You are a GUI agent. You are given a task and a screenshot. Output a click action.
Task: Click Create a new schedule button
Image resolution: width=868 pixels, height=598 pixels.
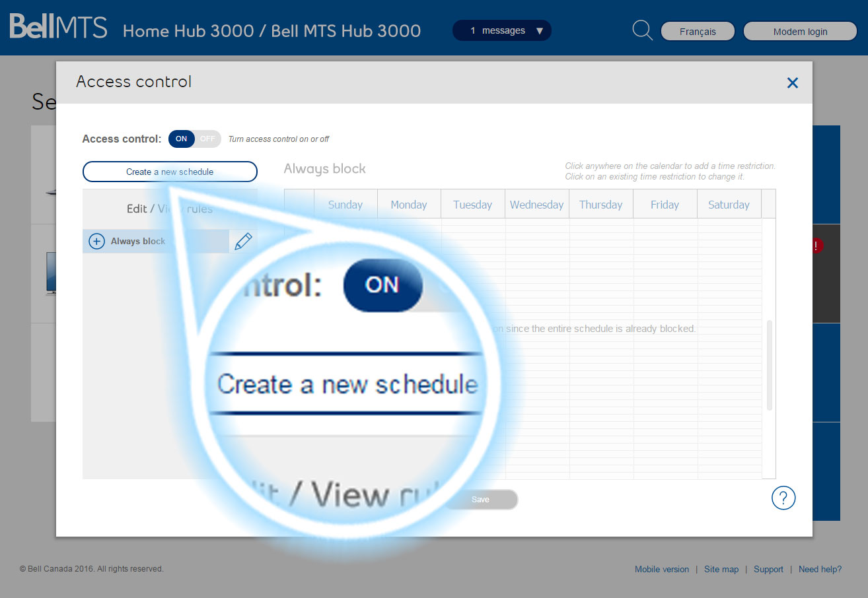click(170, 172)
